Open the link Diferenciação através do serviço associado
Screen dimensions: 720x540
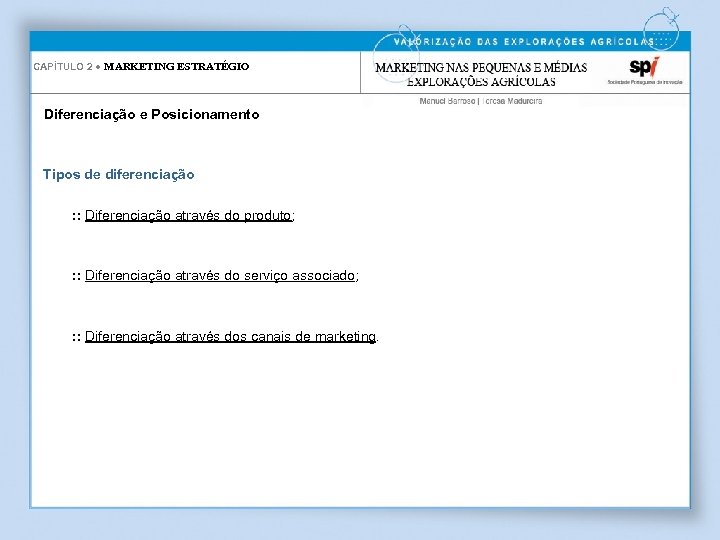(220, 276)
